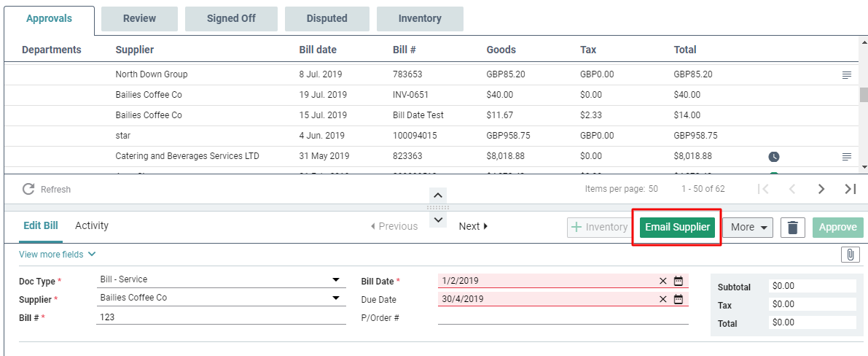The width and height of the screenshot is (868, 356).
Task: Jump to last page of bills
Action: (x=850, y=189)
